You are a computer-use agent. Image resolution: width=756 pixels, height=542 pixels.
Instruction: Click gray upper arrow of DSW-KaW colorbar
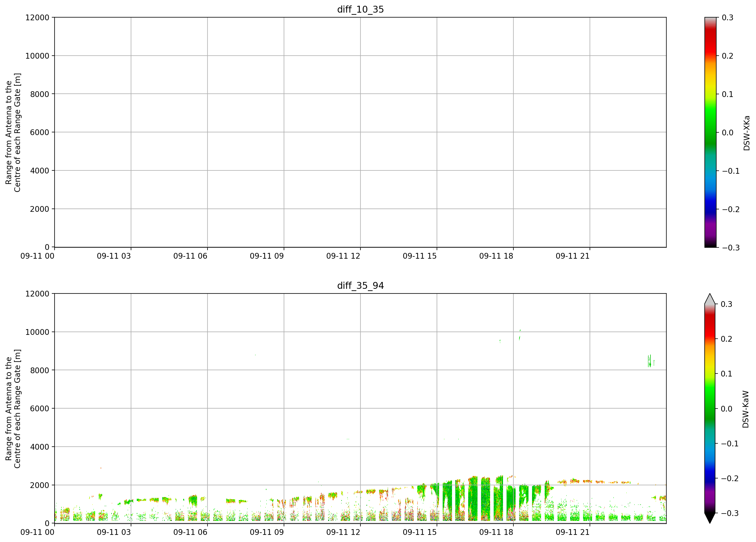tap(710, 299)
